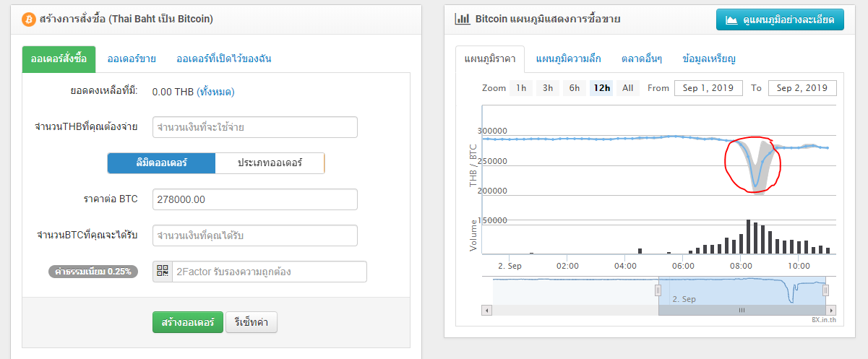The height and width of the screenshot is (359, 868).
Task: Click the green สร้างออเดอร์ button
Action: (x=187, y=322)
